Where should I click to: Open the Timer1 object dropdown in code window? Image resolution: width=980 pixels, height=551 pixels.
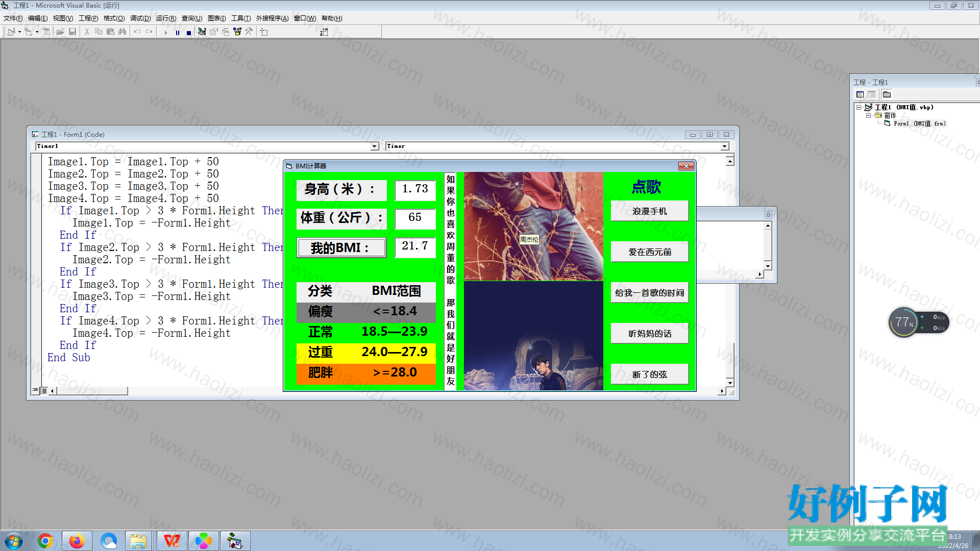(375, 146)
